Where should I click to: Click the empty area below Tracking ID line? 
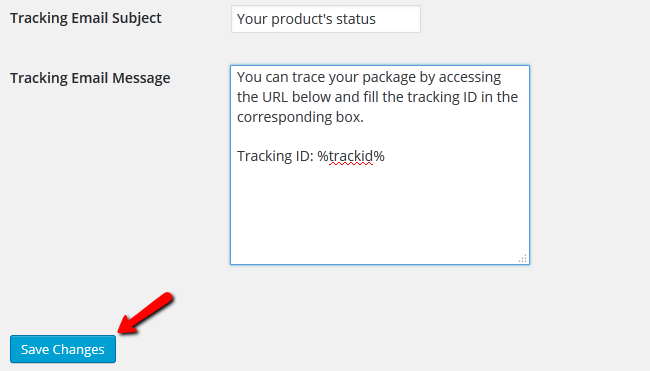click(380, 211)
